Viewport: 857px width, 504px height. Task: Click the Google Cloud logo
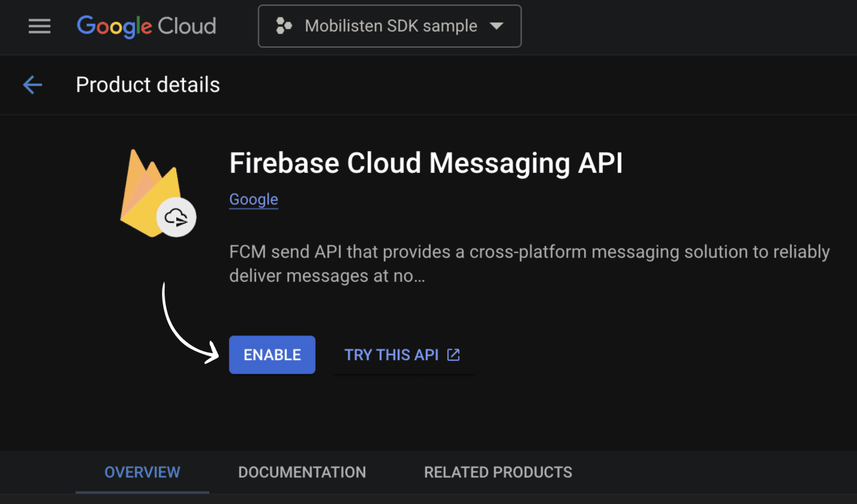[146, 26]
